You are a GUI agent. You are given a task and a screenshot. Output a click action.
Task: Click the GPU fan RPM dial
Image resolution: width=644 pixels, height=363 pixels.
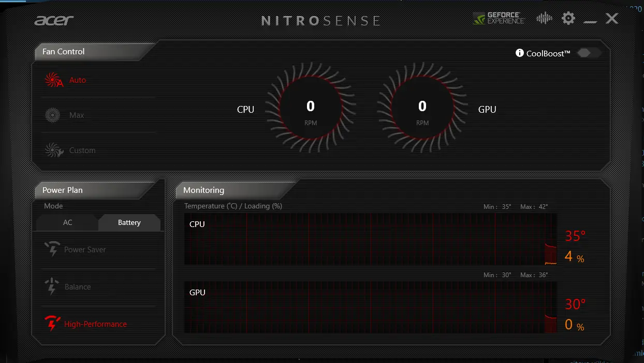coord(422,108)
